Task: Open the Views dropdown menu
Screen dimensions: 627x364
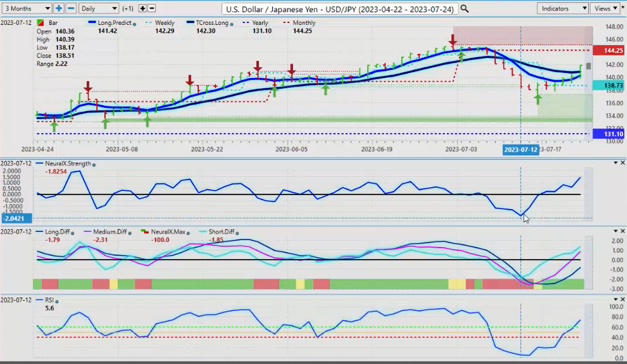Action: tap(605, 8)
